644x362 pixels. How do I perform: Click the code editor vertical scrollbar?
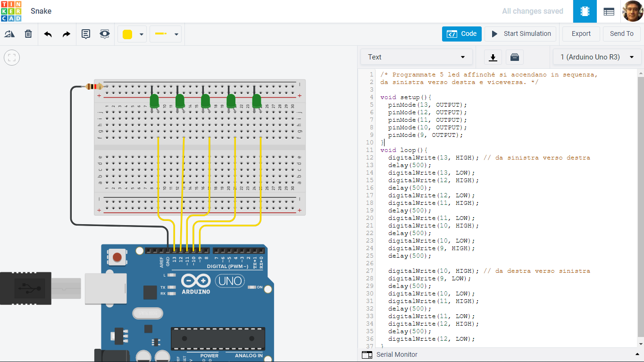point(640,208)
